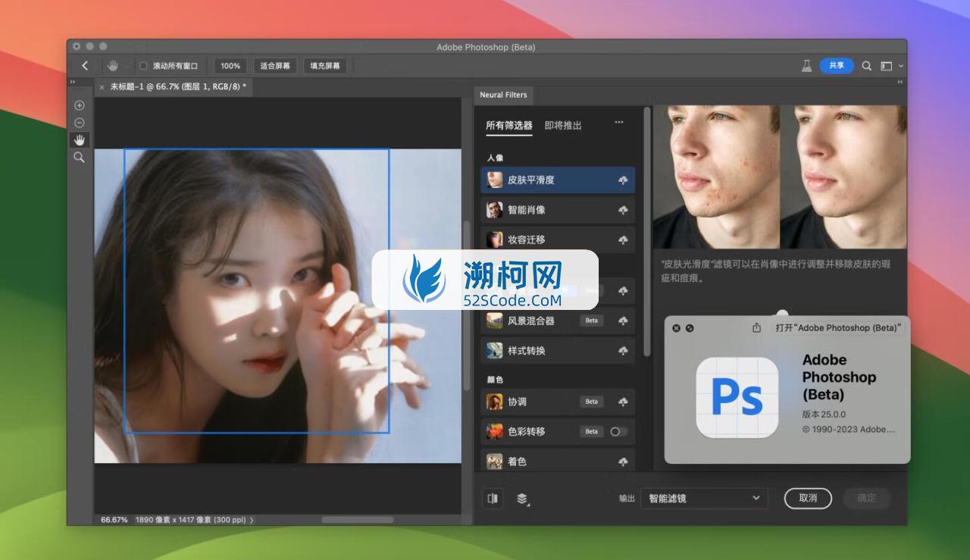The image size is (970, 560).
Task: Click the 智能肖像 filter thumbnail
Action: pos(495,210)
